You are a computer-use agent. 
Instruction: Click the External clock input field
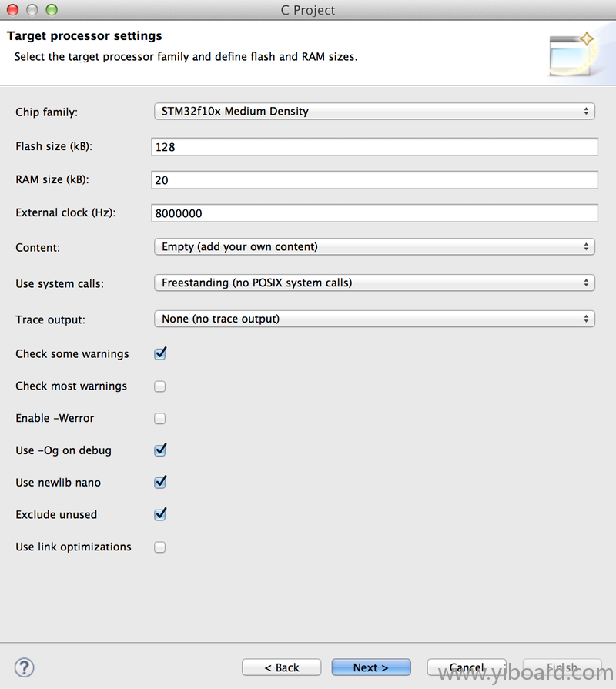click(374, 213)
